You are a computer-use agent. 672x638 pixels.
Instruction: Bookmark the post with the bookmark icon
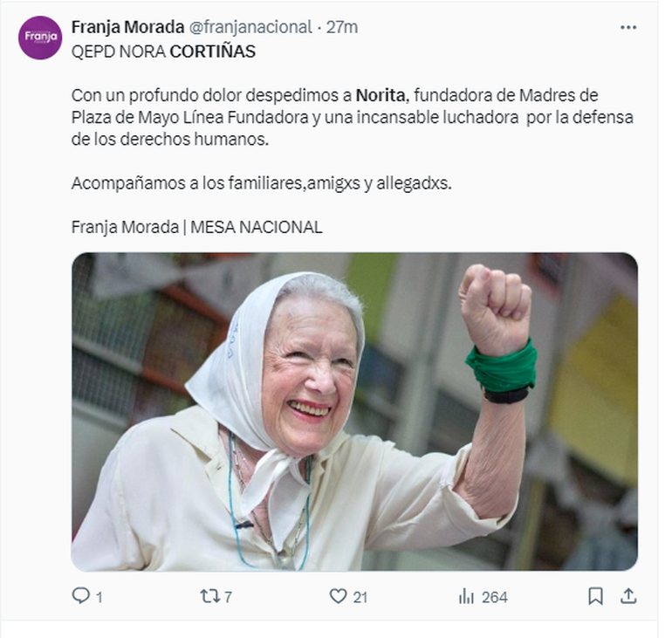click(595, 596)
